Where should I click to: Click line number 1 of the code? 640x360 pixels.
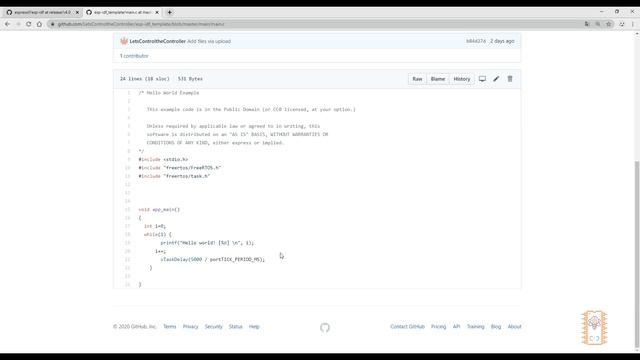point(128,93)
